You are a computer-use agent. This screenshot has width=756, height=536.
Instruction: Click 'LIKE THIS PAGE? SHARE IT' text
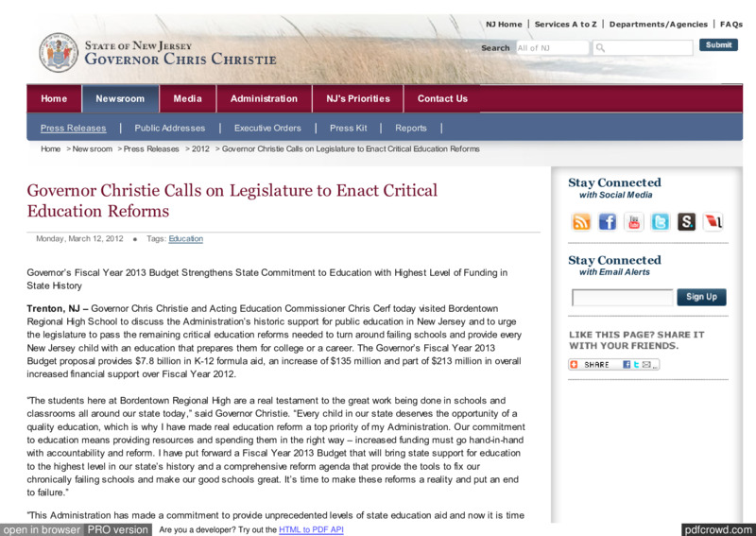pos(636,335)
